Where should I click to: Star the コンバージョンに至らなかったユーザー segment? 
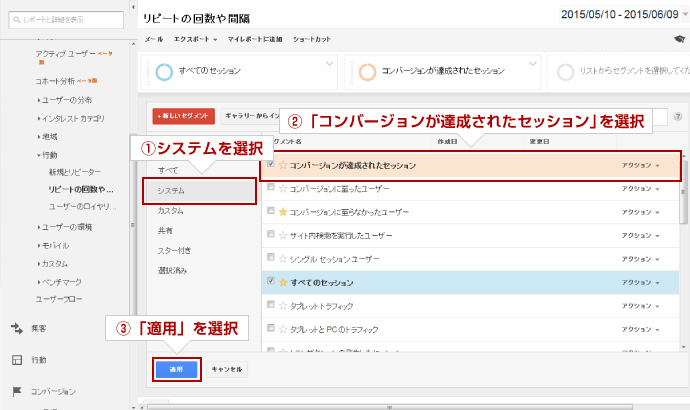(x=284, y=212)
